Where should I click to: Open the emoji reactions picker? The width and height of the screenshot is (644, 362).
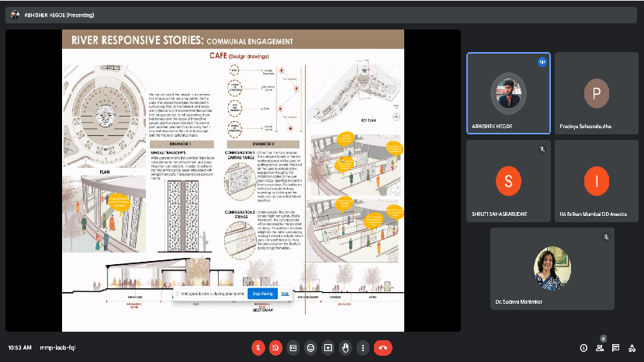pyautogui.click(x=311, y=347)
